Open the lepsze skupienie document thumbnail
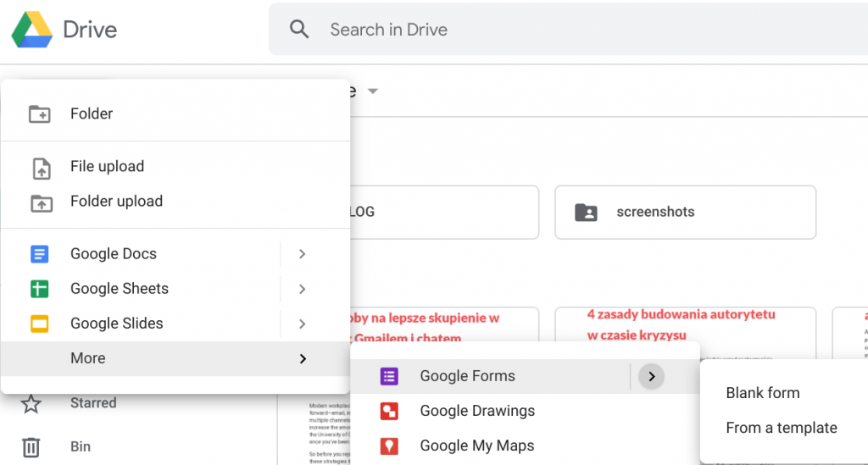The height and width of the screenshot is (465, 868). 444,324
